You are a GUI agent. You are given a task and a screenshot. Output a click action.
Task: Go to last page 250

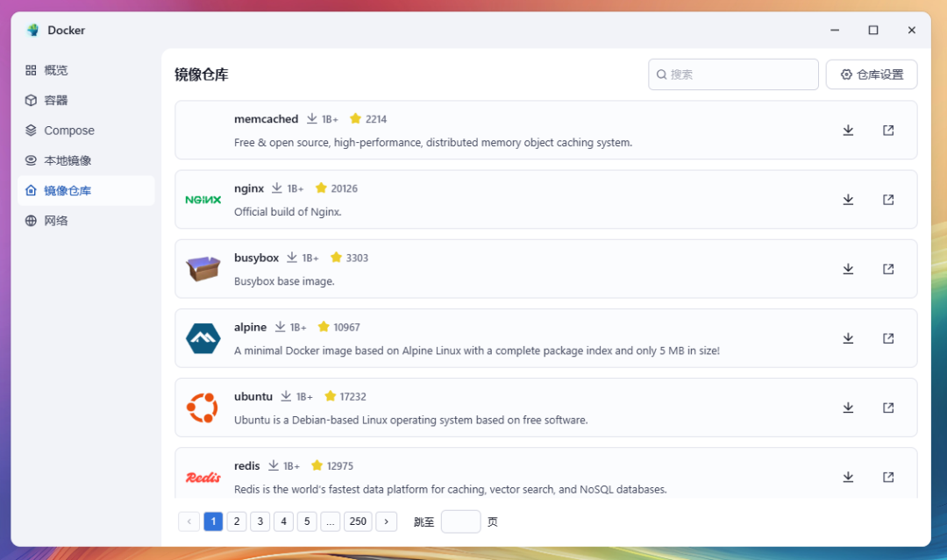[x=358, y=521]
